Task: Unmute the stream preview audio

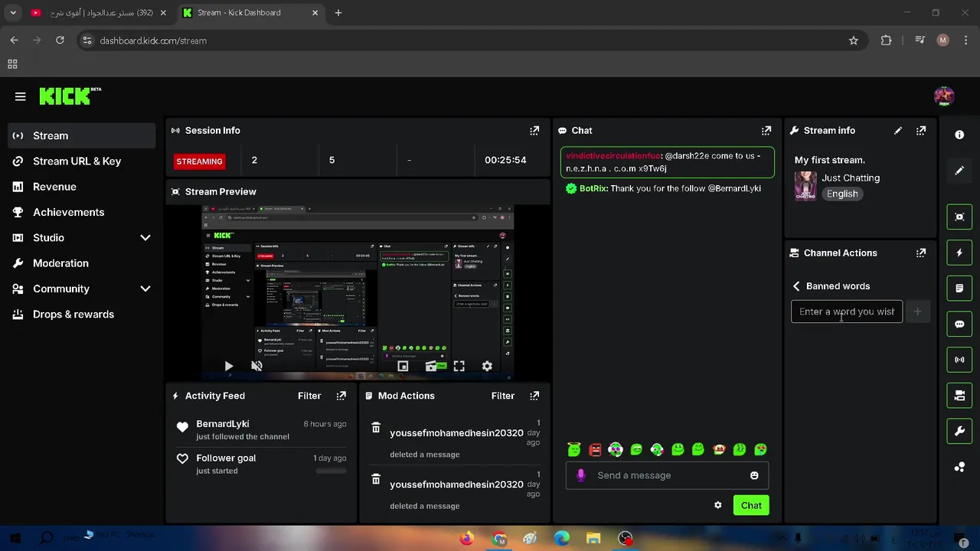Action: (x=256, y=367)
